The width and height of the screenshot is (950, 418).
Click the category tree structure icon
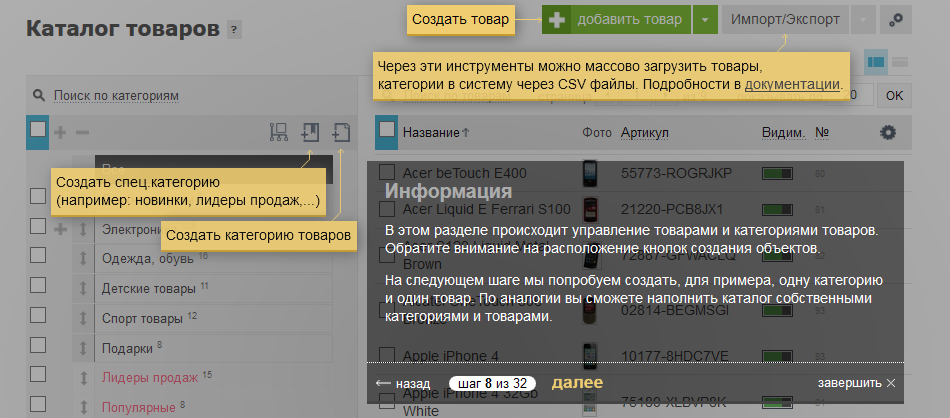tap(279, 132)
